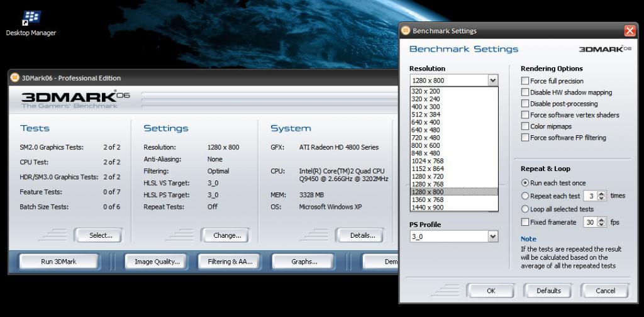
Task: Reset settings with the Defaults button
Action: (x=548, y=291)
